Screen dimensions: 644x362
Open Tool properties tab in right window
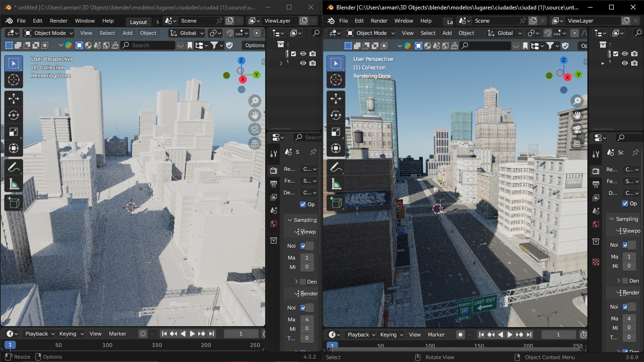596,154
